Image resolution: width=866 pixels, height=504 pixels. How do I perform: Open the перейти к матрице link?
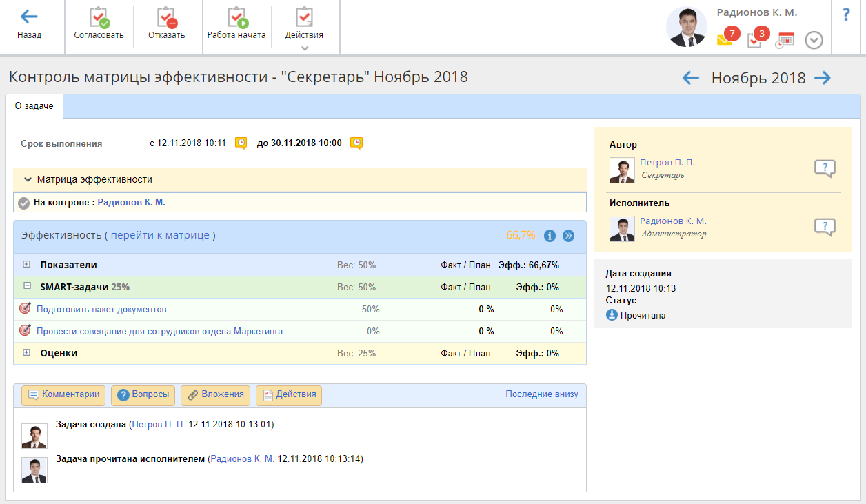(x=160, y=235)
